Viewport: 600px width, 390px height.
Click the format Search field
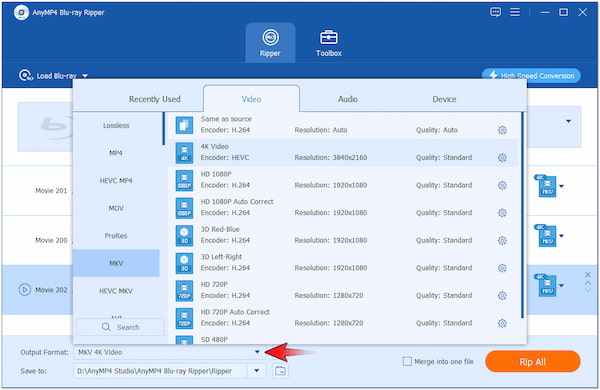click(x=120, y=327)
